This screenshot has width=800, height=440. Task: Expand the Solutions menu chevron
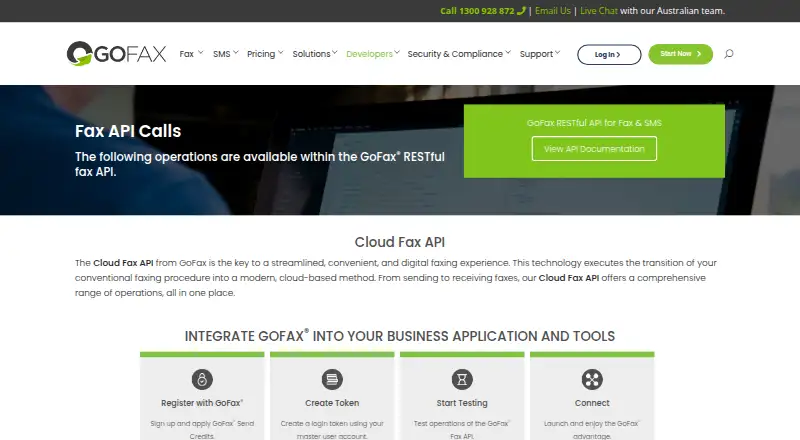tap(335, 52)
